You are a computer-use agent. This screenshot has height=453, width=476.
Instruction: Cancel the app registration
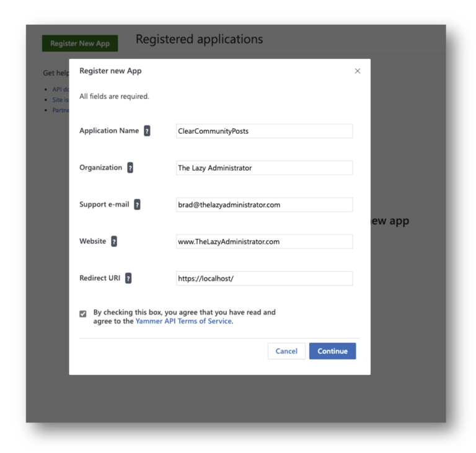(x=286, y=351)
